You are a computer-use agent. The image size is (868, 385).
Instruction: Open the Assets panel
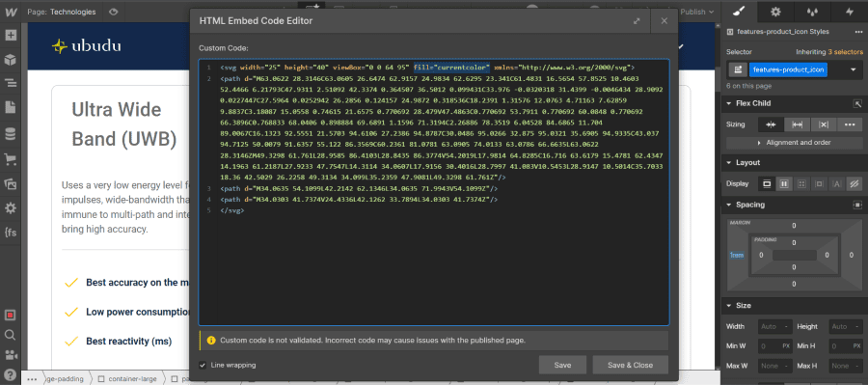click(11, 183)
